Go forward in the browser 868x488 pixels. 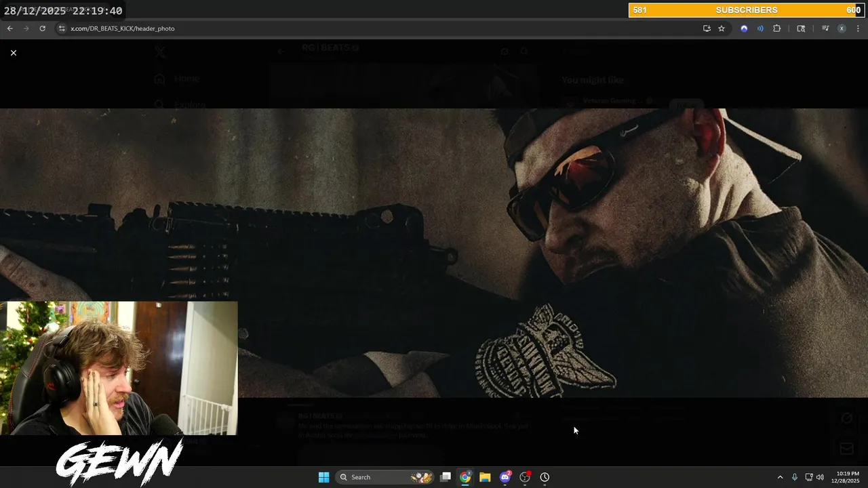pyautogui.click(x=26, y=28)
